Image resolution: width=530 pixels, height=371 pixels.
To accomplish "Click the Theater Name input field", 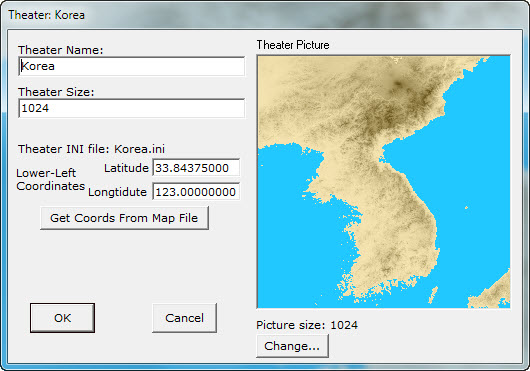I will [x=131, y=66].
